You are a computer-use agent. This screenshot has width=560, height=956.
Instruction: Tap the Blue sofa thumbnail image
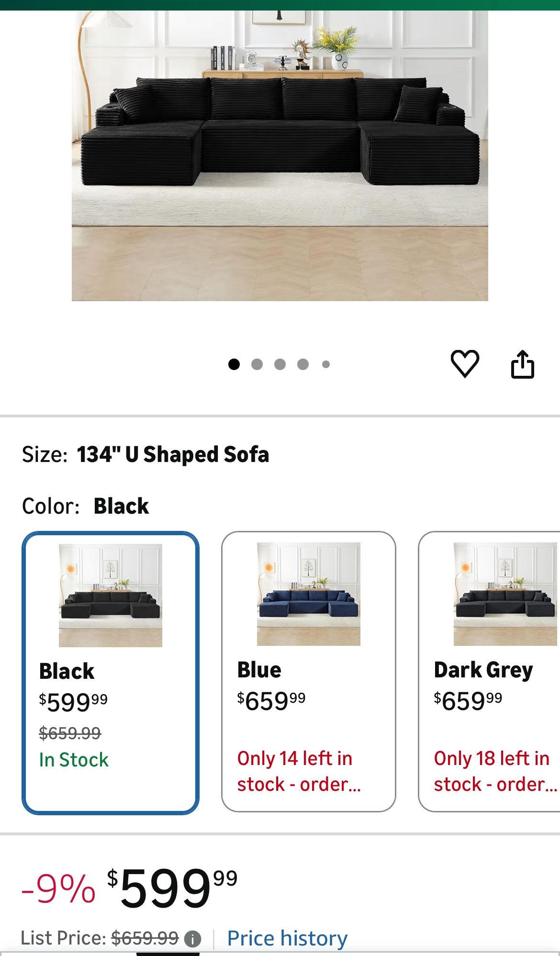pos(309,594)
